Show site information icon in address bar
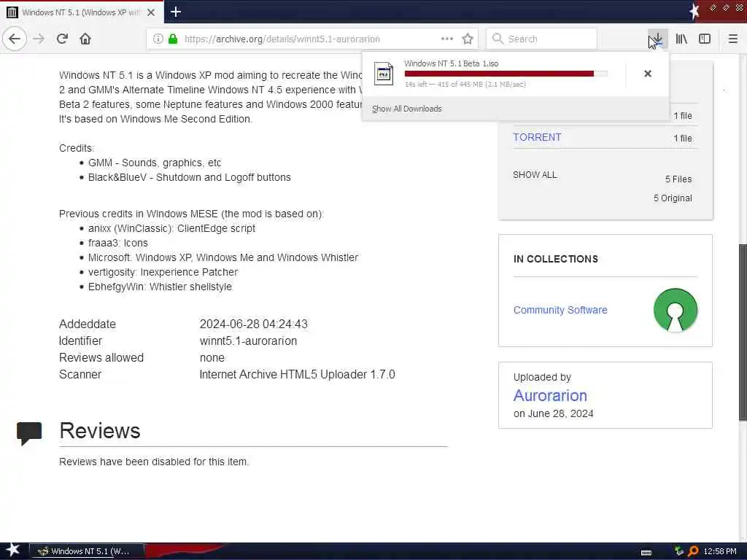Image resolution: width=747 pixels, height=560 pixels. tap(158, 39)
